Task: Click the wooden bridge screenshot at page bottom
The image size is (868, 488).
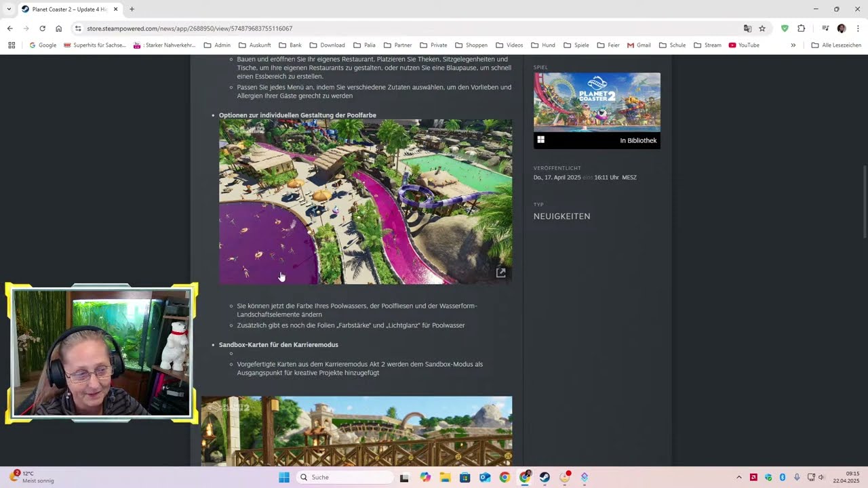Action: 357,431
